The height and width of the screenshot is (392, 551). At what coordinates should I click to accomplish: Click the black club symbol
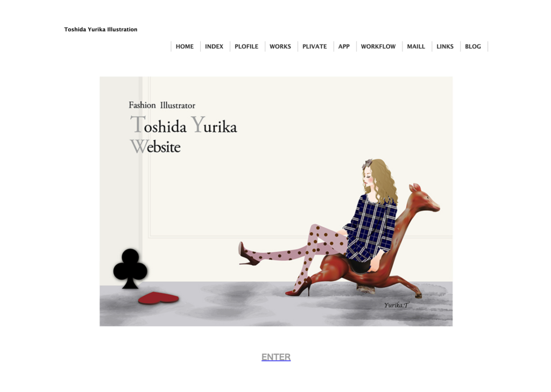130,269
